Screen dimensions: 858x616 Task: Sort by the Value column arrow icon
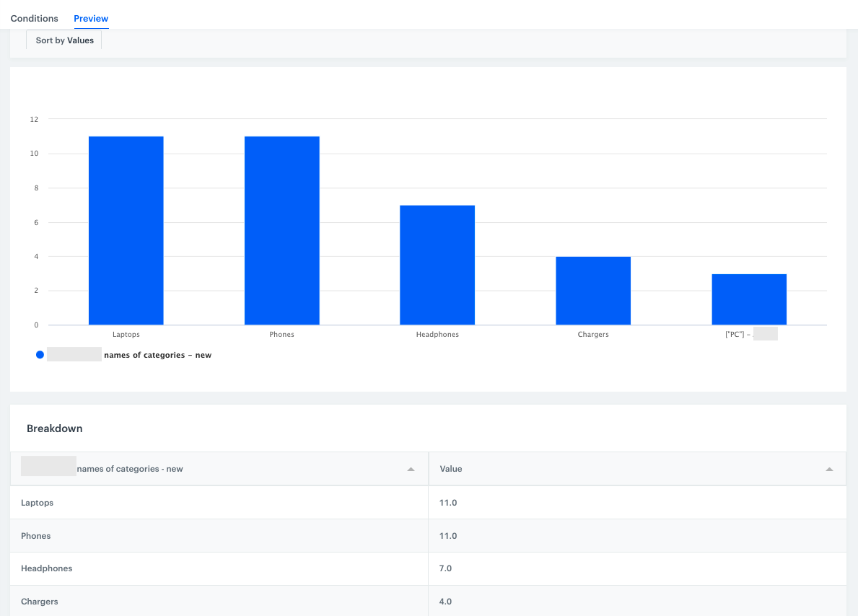coord(829,470)
